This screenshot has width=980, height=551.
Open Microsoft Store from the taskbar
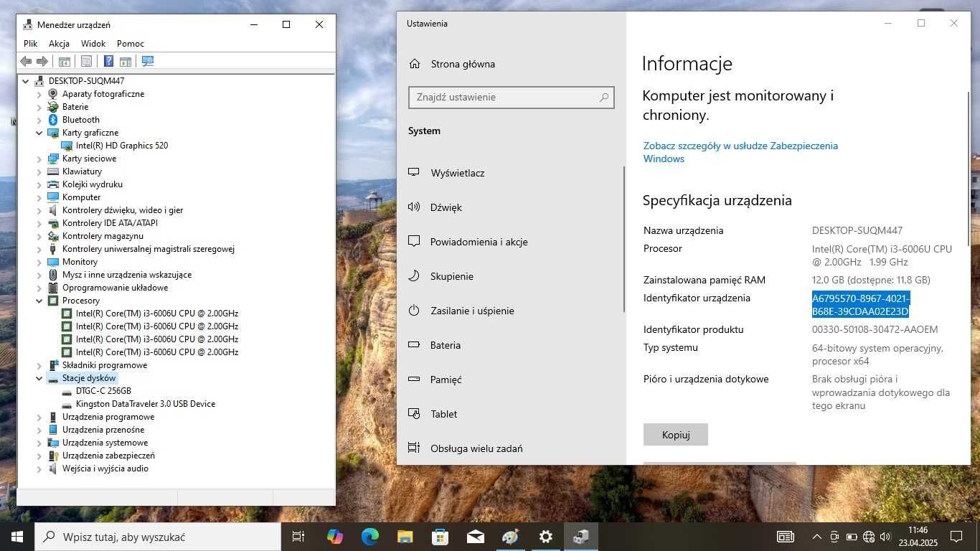[440, 537]
